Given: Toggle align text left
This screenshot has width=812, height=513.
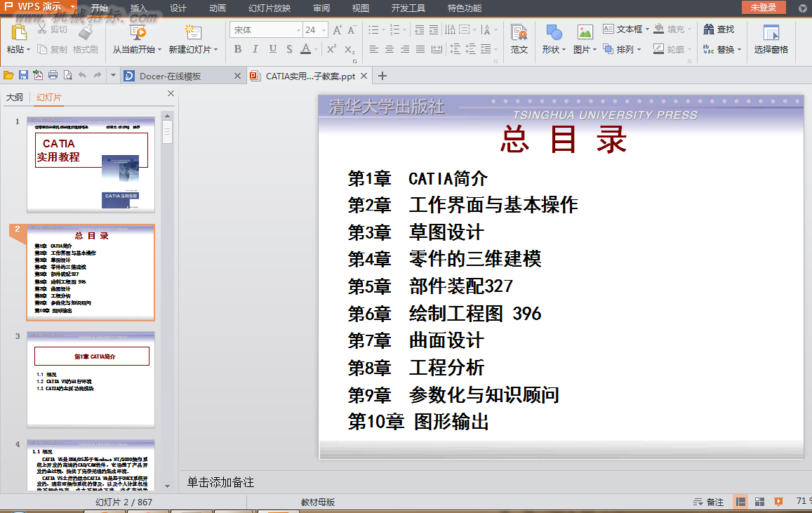Looking at the screenshot, I should coord(374,49).
